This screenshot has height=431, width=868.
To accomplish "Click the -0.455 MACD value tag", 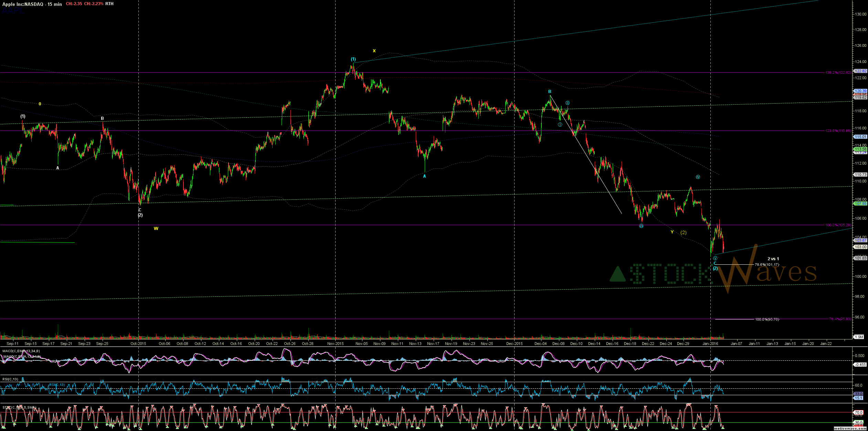I will click(860, 365).
